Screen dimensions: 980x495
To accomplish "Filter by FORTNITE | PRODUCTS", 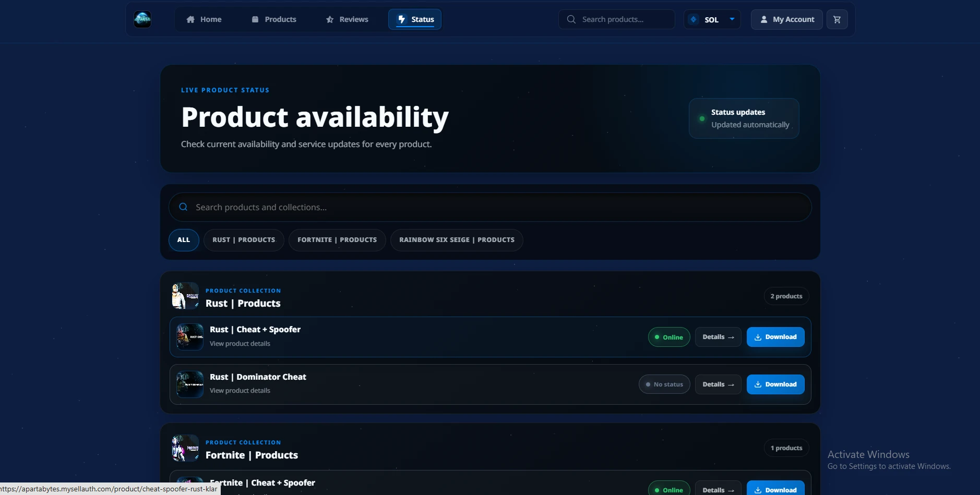I will pyautogui.click(x=337, y=240).
